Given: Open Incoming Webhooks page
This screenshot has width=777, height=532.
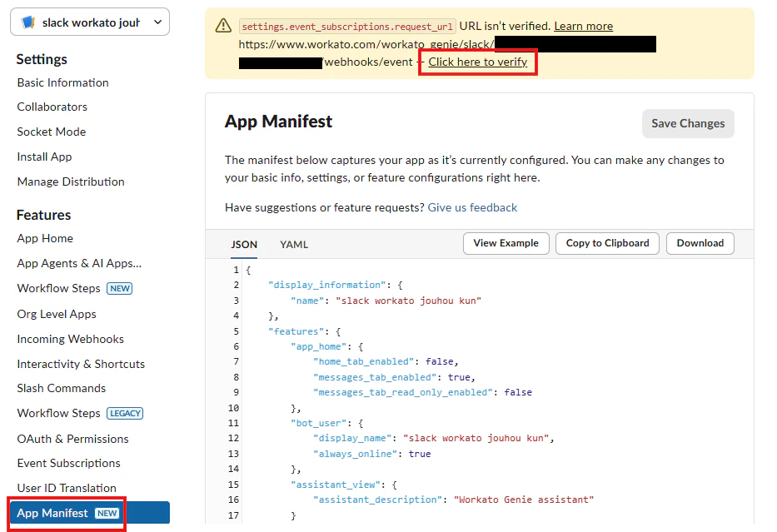Looking at the screenshot, I should tap(70, 340).
